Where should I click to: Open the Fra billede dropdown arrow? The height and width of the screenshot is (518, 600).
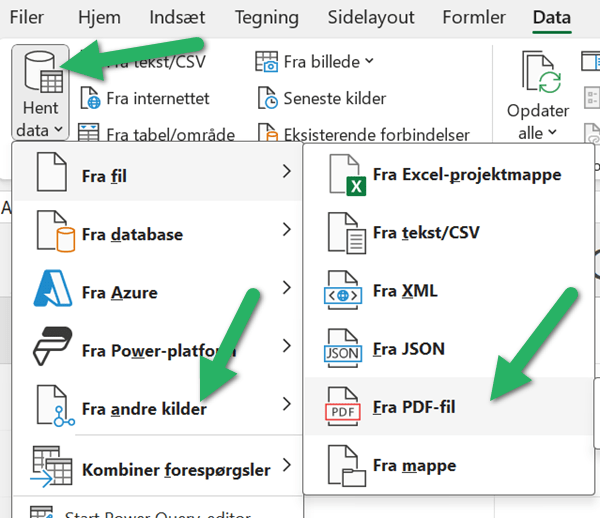369,62
